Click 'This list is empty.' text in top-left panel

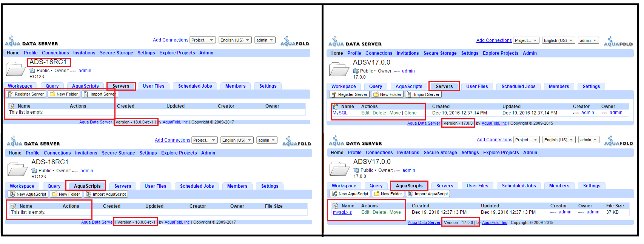coord(26,112)
